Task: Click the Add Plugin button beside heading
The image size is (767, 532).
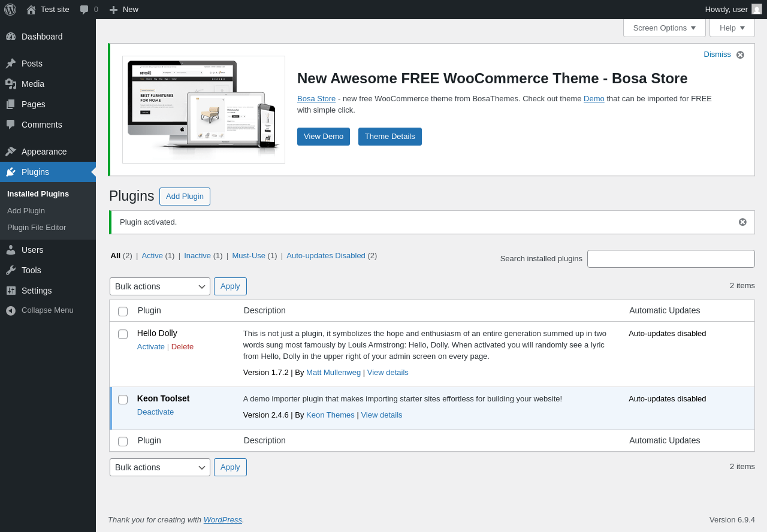Action: click(x=185, y=197)
